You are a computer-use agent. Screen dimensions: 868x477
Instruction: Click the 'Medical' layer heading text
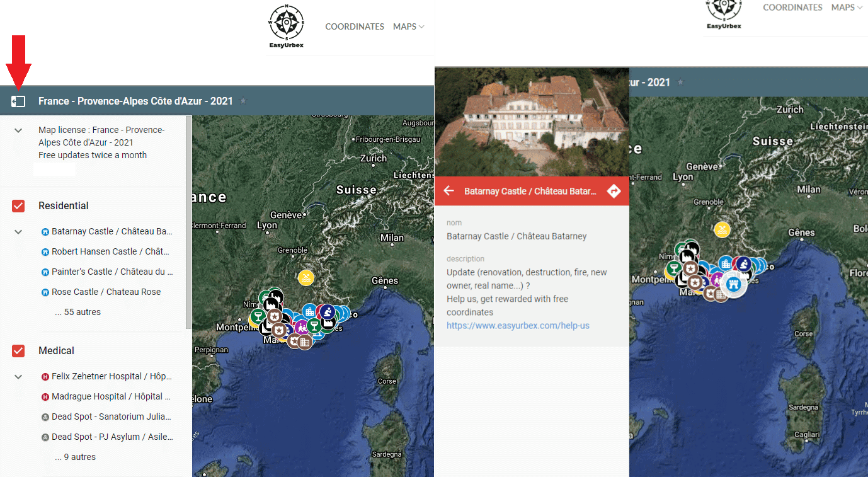click(56, 351)
